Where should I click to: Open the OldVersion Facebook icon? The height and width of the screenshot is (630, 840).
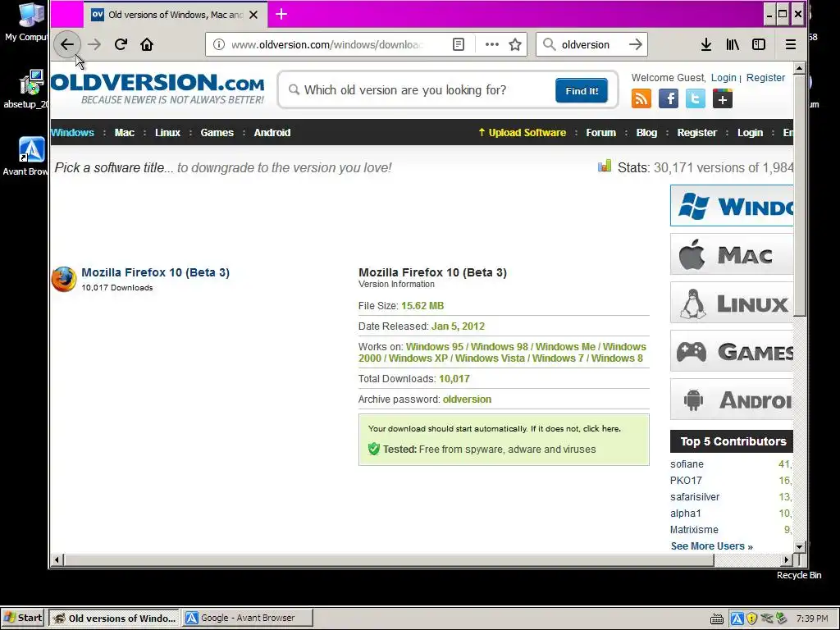[x=669, y=98]
